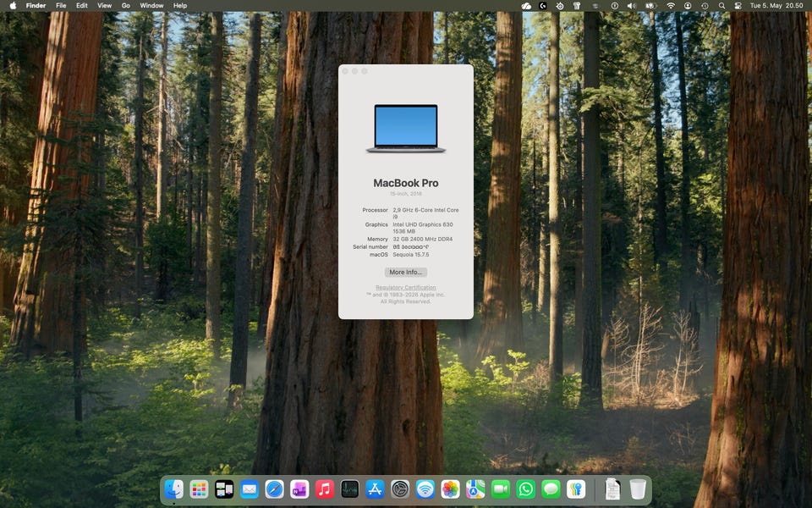Open Messages from the Dock

tap(551, 489)
